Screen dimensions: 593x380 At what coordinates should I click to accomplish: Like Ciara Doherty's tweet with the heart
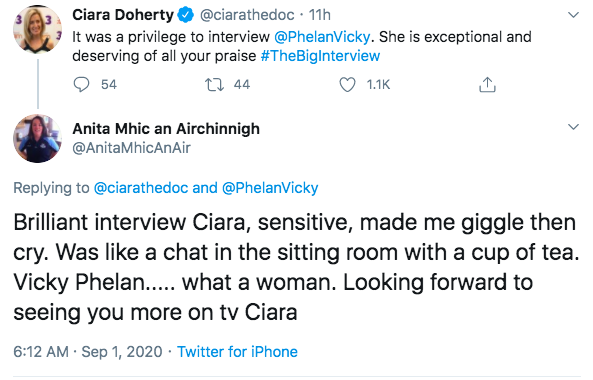tap(347, 85)
